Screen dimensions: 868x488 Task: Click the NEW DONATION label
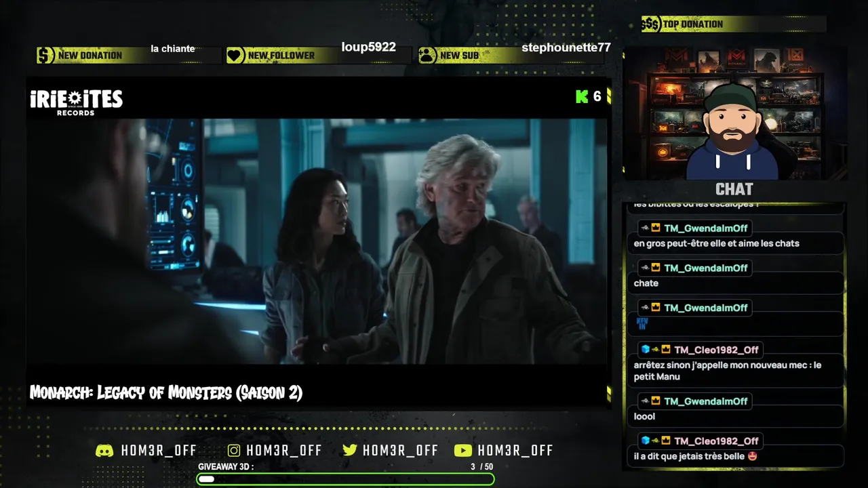click(90, 56)
